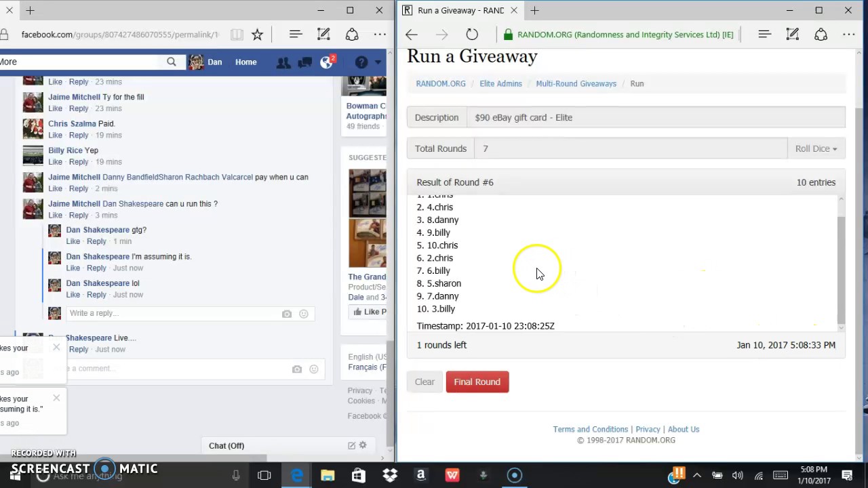Open Chat (Off) bar
This screenshot has height=488, width=868.
[226, 445]
